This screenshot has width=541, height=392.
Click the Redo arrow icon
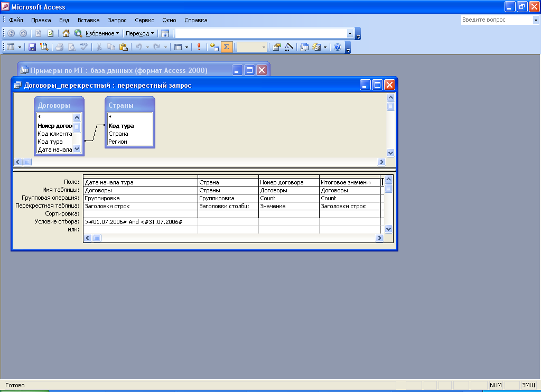(x=156, y=47)
